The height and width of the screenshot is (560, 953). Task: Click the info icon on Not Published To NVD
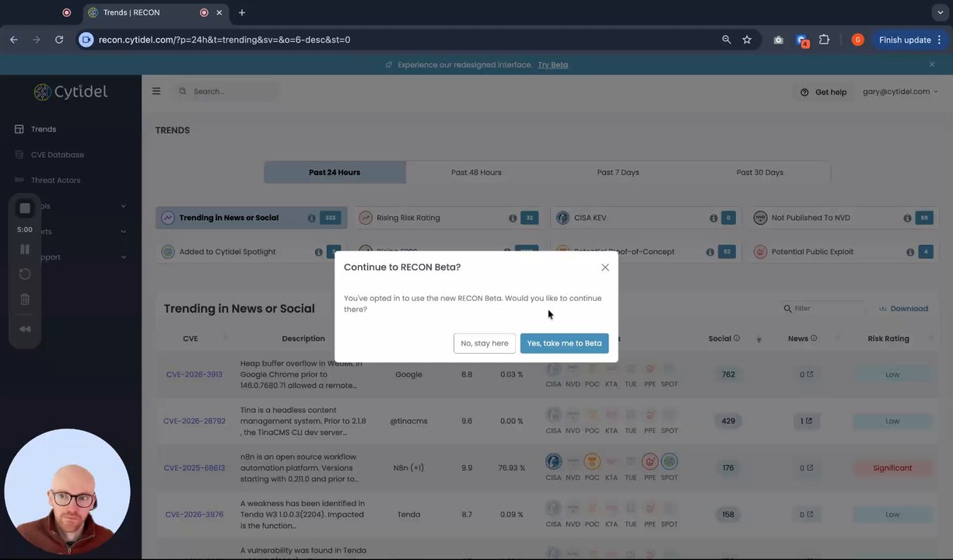(907, 219)
